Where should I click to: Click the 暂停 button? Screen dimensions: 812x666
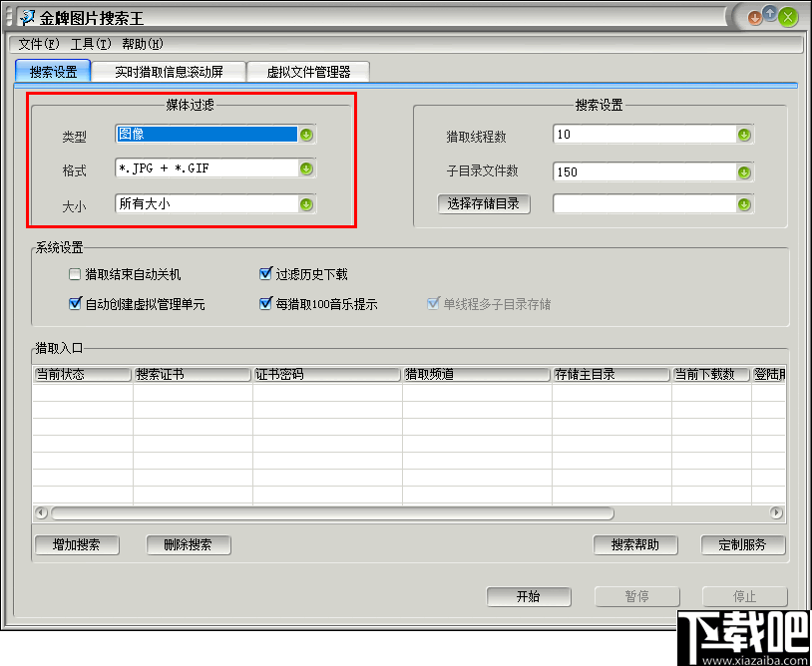637,596
